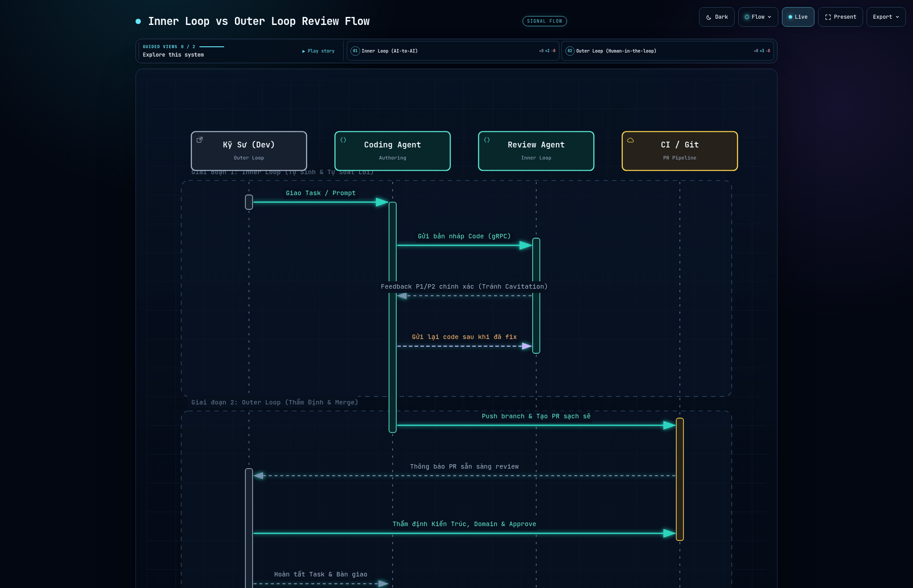
Task: Click the fullscreen icon in Present button
Action: click(x=828, y=17)
